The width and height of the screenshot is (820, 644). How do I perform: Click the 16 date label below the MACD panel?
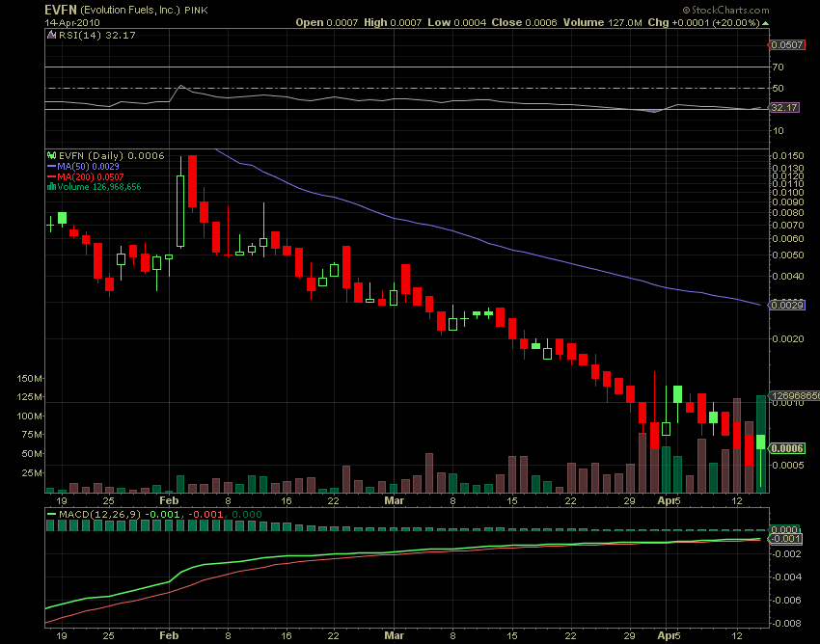click(x=287, y=635)
